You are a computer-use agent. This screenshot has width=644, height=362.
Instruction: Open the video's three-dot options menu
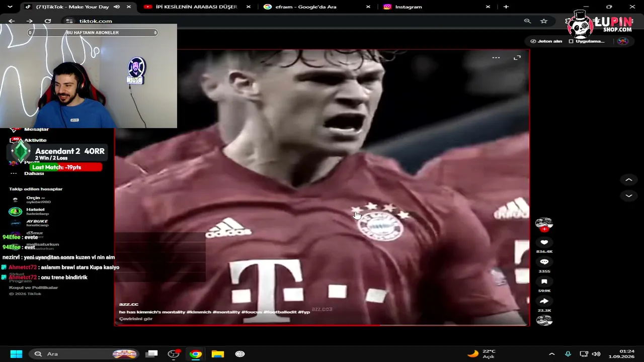pyautogui.click(x=496, y=58)
